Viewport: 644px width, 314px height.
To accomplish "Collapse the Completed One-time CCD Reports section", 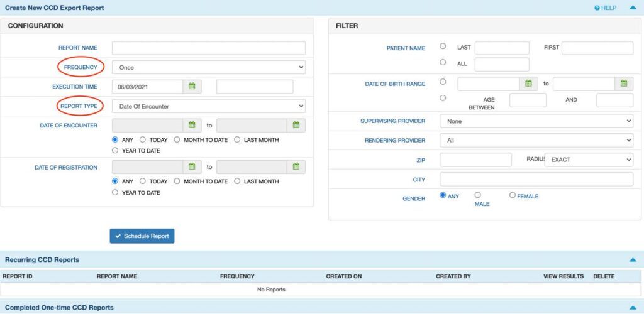I will point(632,308).
